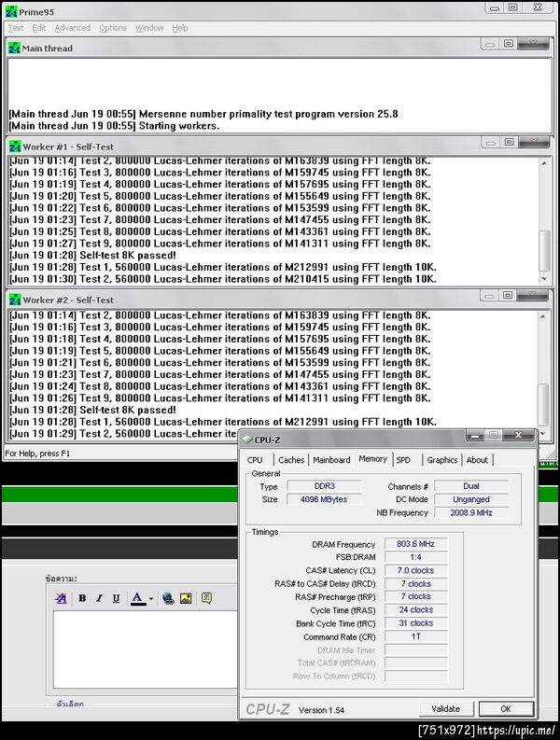Switch to the About tab in CPU-Z
Screen dimensions: 560x740
click(x=477, y=460)
